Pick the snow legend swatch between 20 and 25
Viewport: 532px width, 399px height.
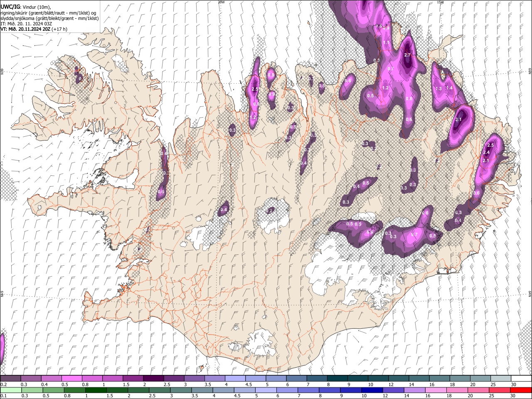point(480,378)
